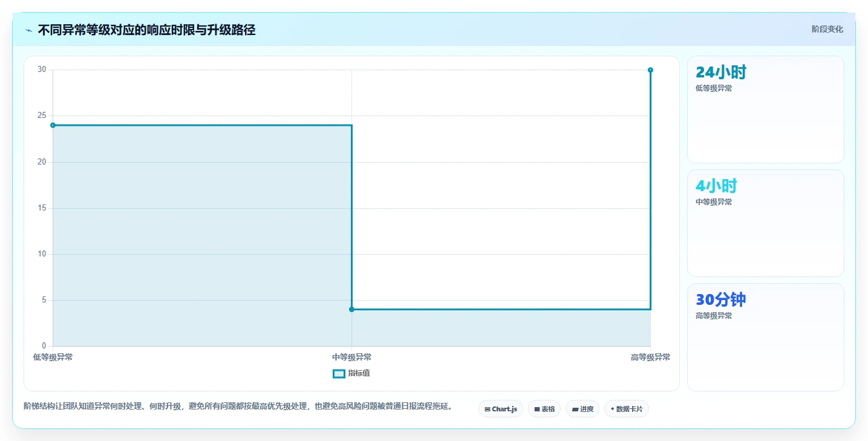868x441 pixels.
Task: Click the 指标值 legend label
Action: [359, 373]
